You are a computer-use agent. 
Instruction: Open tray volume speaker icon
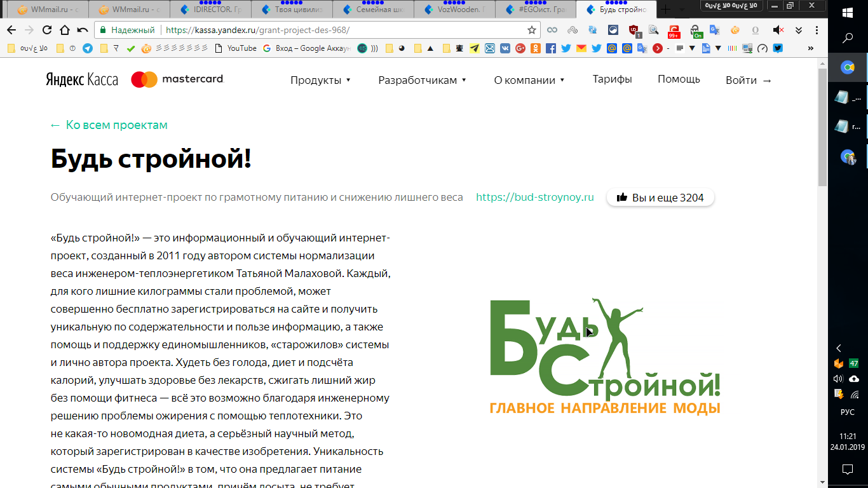click(838, 379)
